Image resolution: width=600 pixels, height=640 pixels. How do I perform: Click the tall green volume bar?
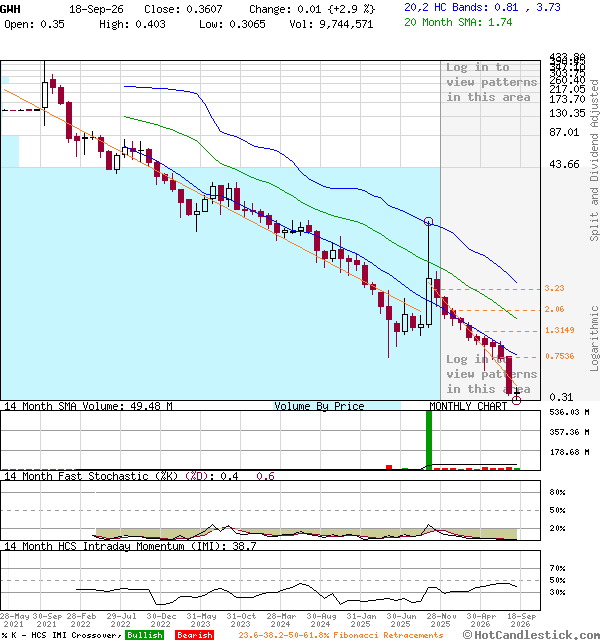[429, 440]
